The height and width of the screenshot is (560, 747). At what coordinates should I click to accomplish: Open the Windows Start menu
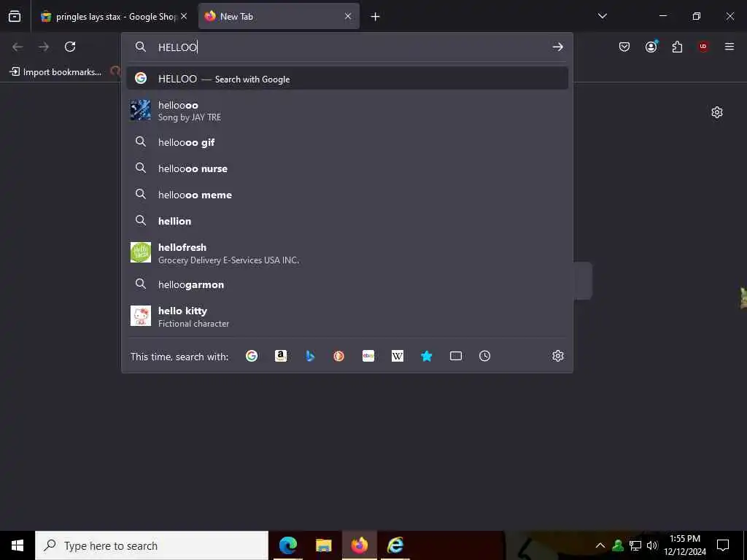[x=18, y=545]
